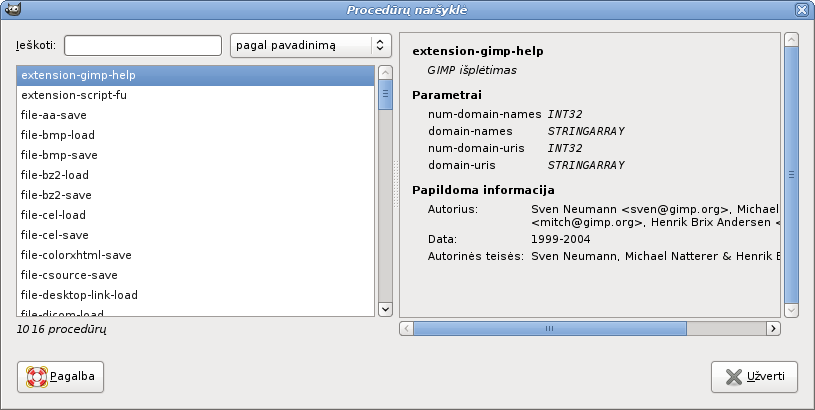Select the file-bmp-load procedure
815x410 pixels.
click(x=196, y=135)
